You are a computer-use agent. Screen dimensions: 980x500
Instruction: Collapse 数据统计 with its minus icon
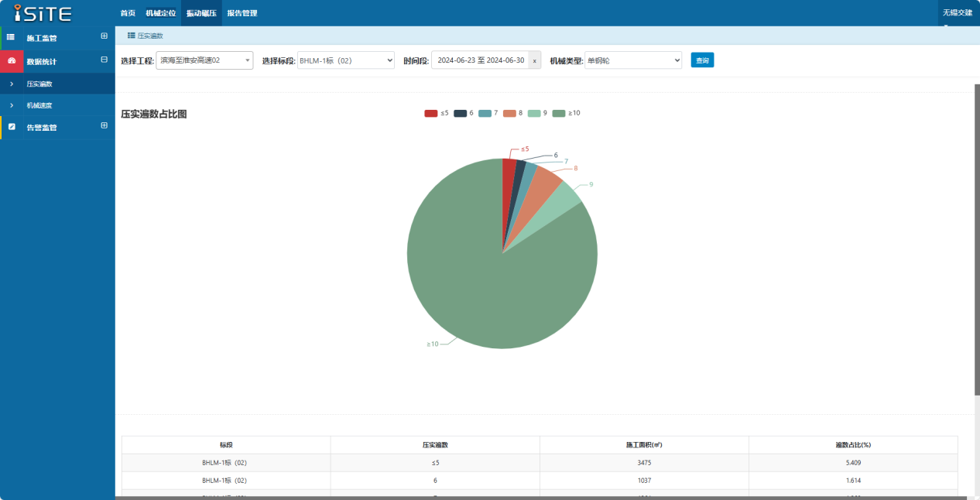[x=105, y=60]
